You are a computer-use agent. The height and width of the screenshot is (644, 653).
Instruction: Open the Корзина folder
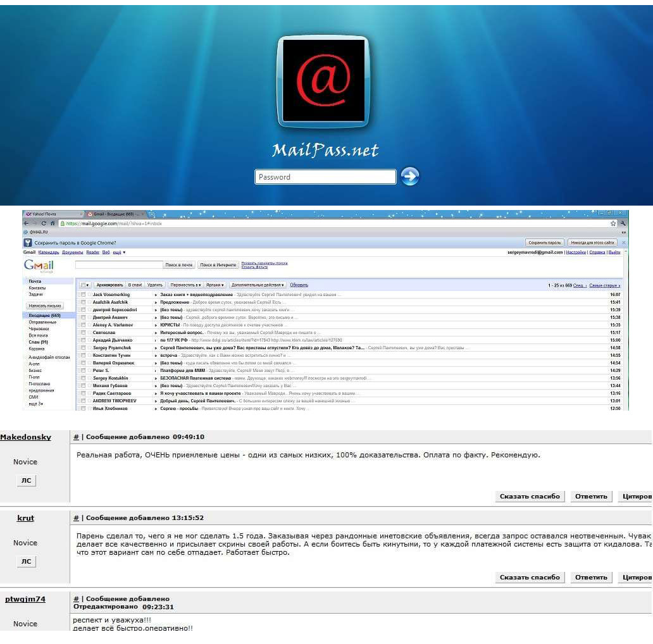tap(36, 349)
